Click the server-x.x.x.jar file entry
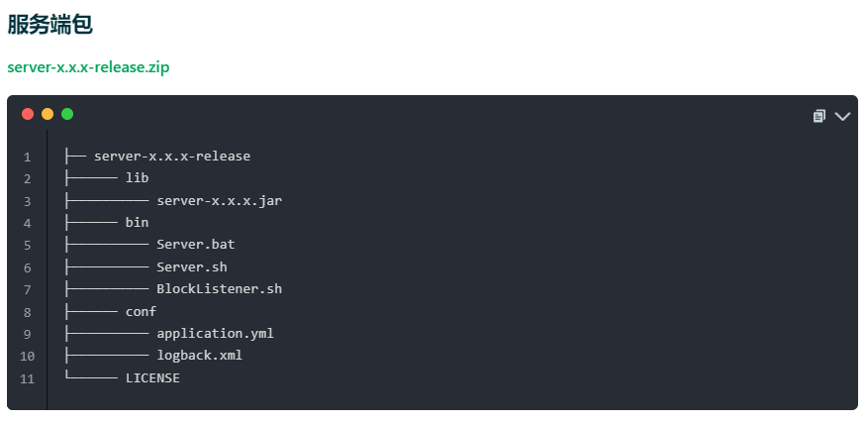The width and height of the screenshot is (868, 423). (219, 201)
